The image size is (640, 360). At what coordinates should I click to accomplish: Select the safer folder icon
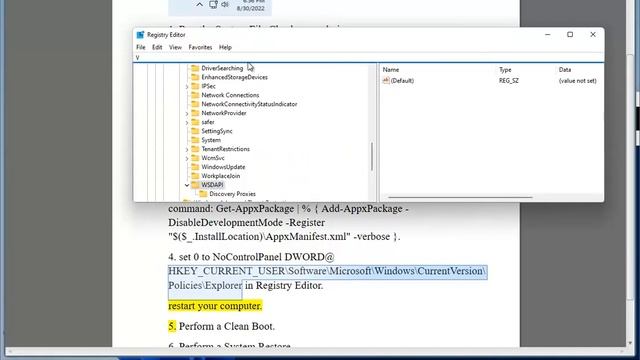click(x=195, y=122)
